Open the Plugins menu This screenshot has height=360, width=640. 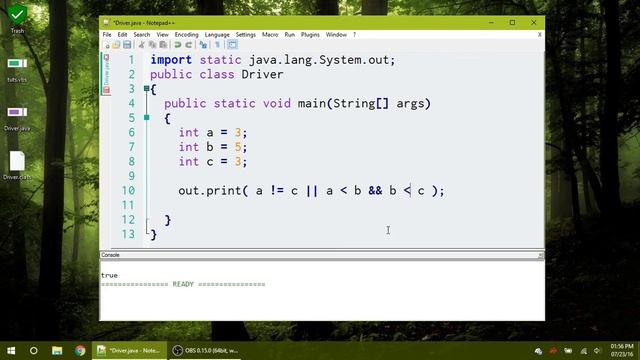pyautogui.click(x=310, y=35)
